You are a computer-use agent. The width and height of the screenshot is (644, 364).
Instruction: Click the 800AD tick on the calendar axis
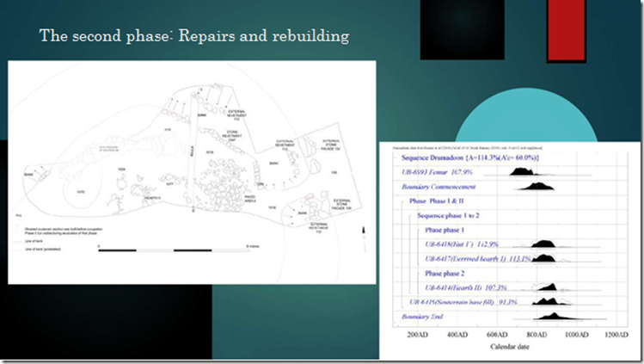[x=537, y=335]
